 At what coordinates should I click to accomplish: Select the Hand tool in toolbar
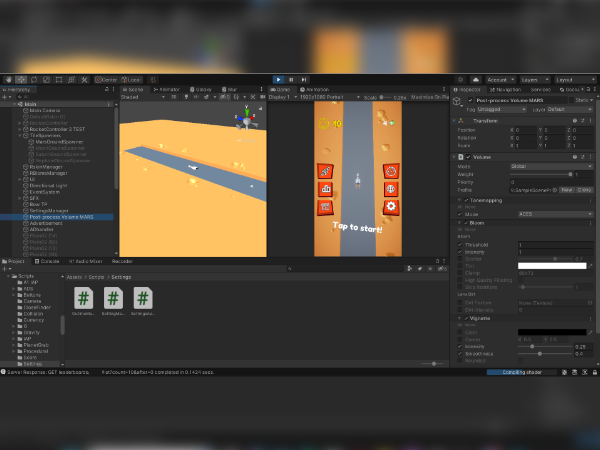tap(8, 80)
